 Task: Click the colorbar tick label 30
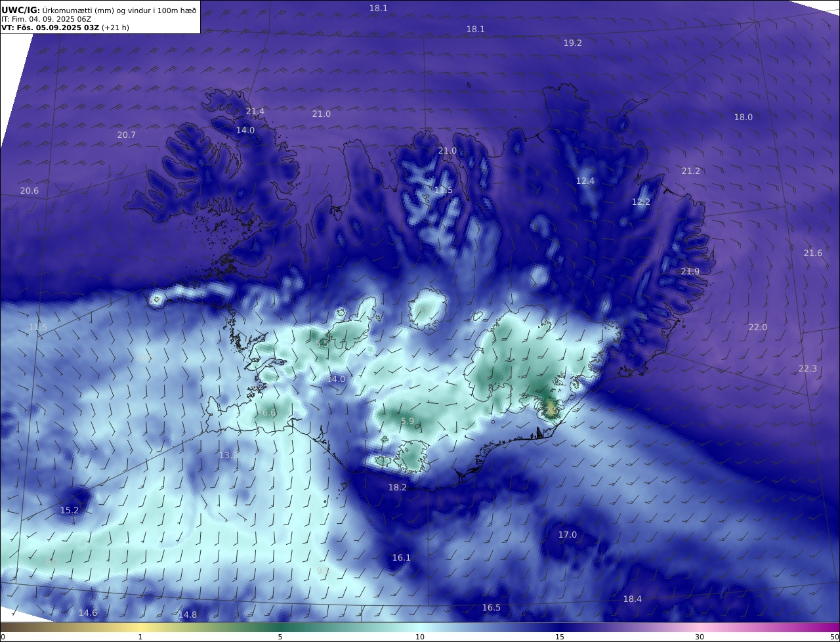pos(700,637)
